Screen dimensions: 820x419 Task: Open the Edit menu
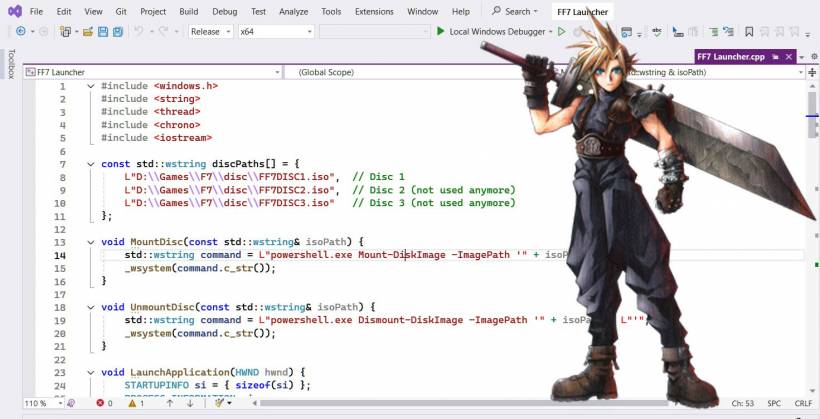point(64,12)
